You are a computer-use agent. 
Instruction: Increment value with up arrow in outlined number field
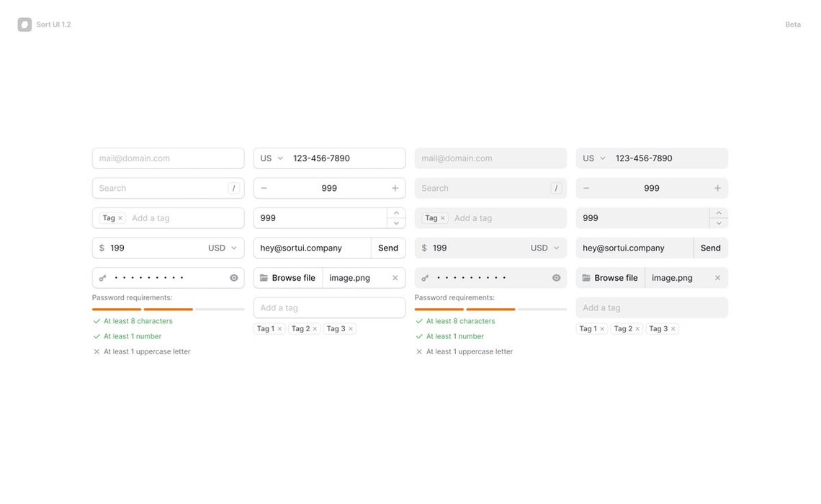point(396,213)
